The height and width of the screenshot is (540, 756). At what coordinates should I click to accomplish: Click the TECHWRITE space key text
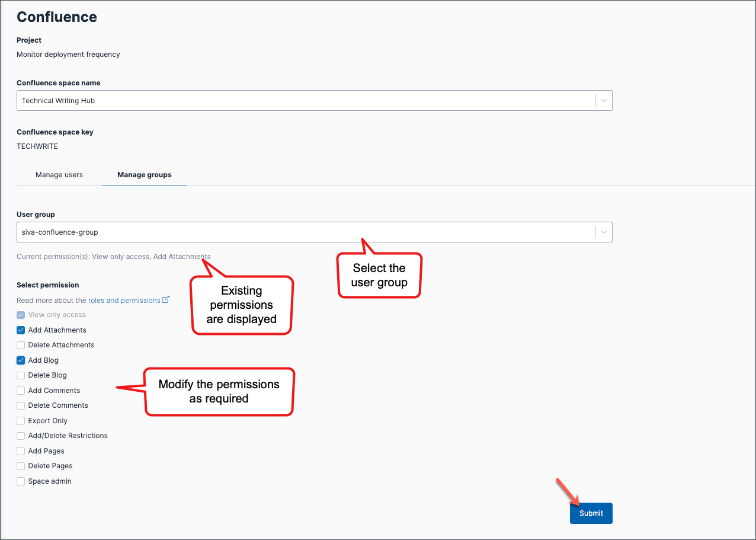tap(37, 146)
